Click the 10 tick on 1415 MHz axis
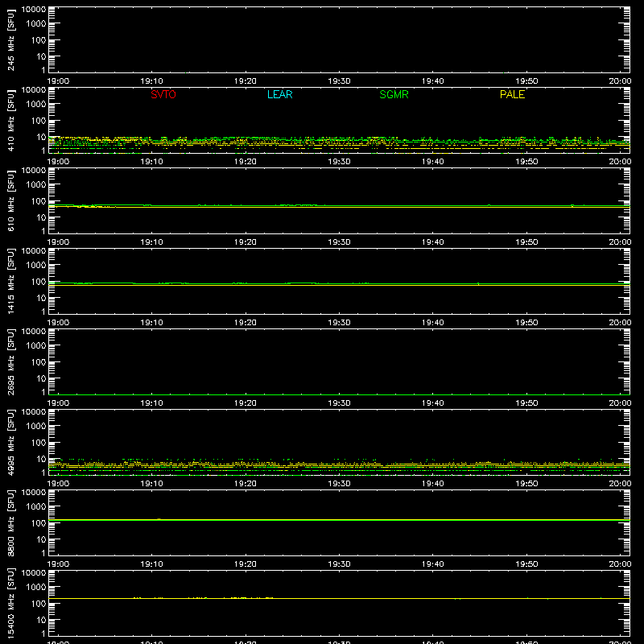The height and width of the screenshot is (644, 644). (x=41, y=298)
